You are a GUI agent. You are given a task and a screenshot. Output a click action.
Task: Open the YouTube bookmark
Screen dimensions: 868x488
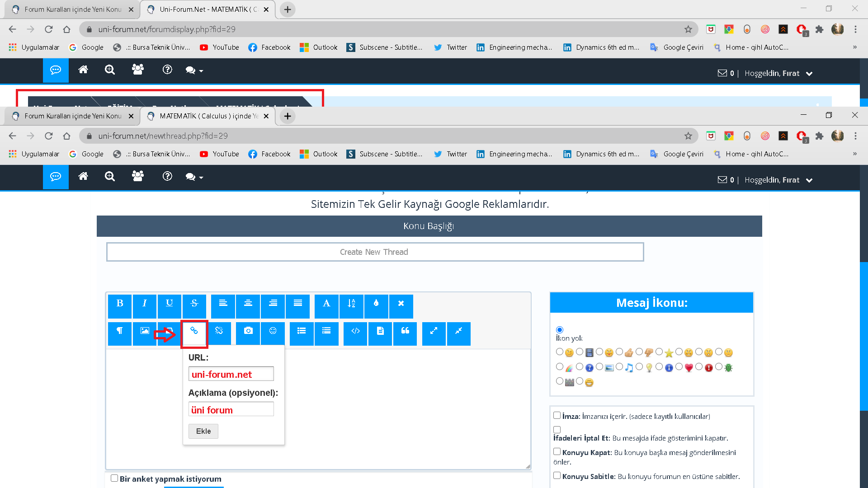point(219,154)
